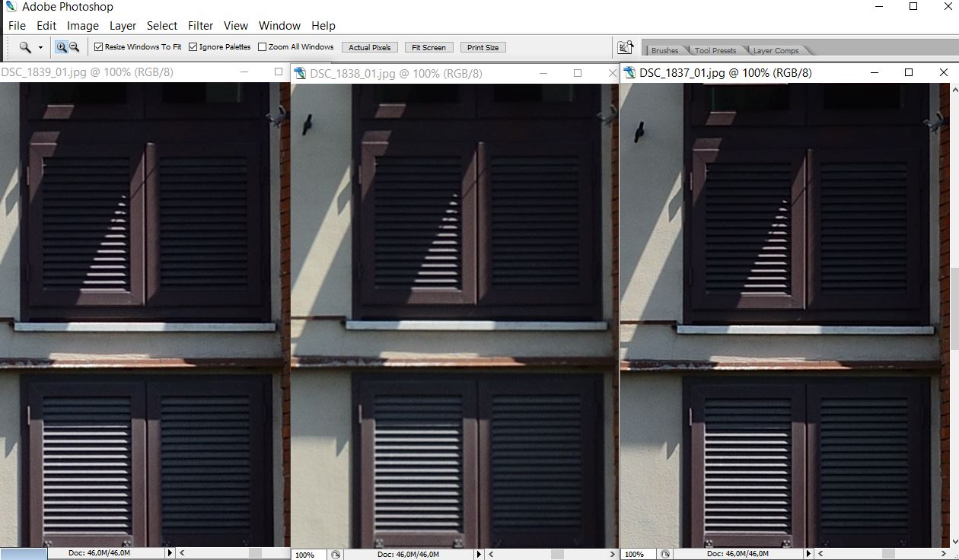
Task: Open the View menu
Action: (x=236, y=25)
